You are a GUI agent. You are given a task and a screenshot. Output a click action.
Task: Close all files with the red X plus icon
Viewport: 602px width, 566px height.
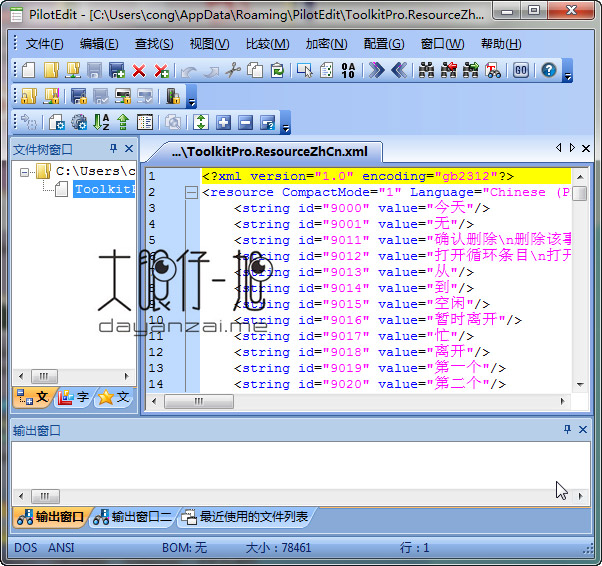(161, 70)
